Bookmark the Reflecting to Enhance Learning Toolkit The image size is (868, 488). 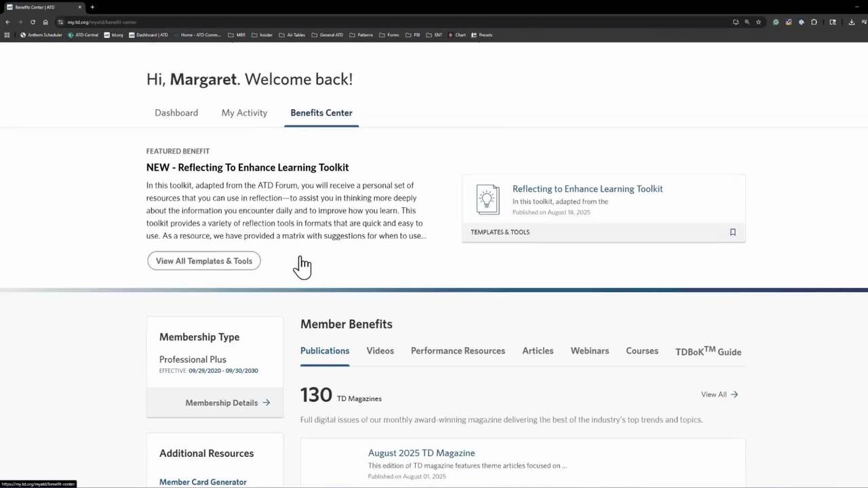tap(732, 232)
